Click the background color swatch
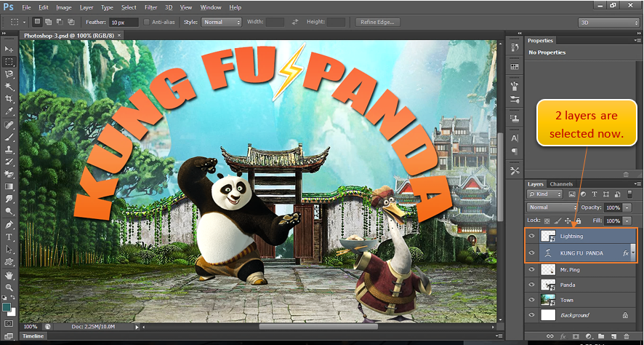 (12, 312)
